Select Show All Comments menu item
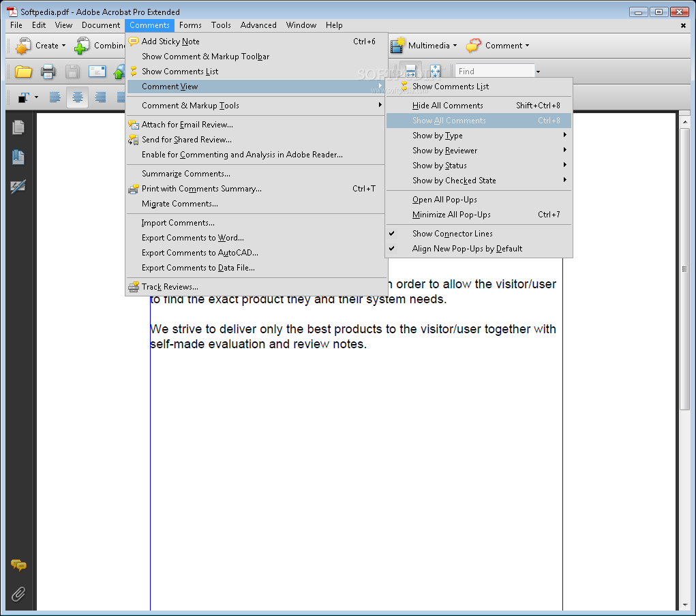This screenshot has height=616, width=696. [x=479, y=121]
